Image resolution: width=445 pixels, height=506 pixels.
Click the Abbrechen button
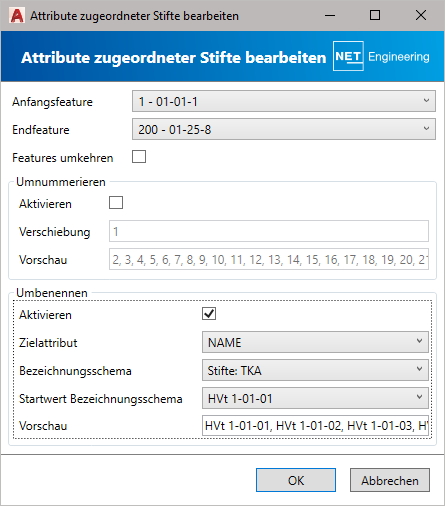pyautogui.click(x=390, y=480)
